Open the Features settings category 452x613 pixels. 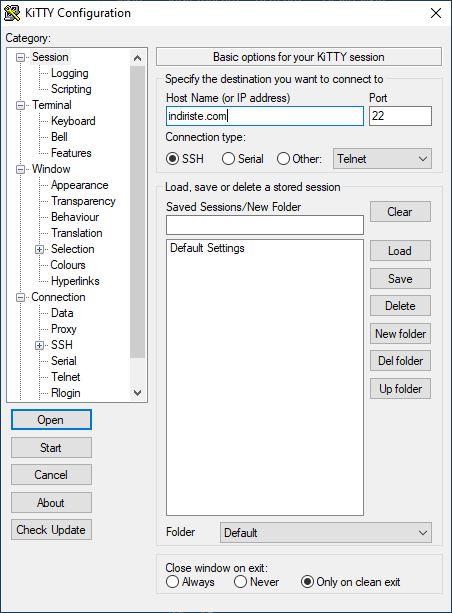[x=71, y=153]
